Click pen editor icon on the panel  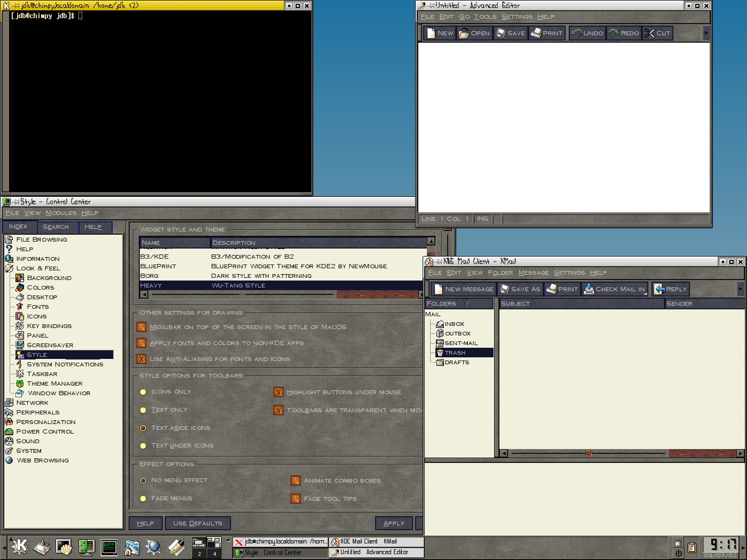pos(176,547)
